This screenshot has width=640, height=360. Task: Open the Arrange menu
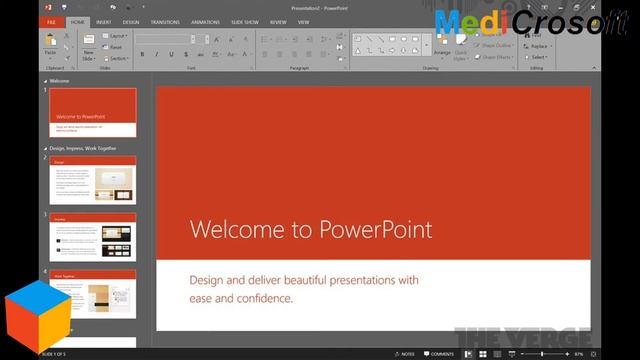click(442, 46)
